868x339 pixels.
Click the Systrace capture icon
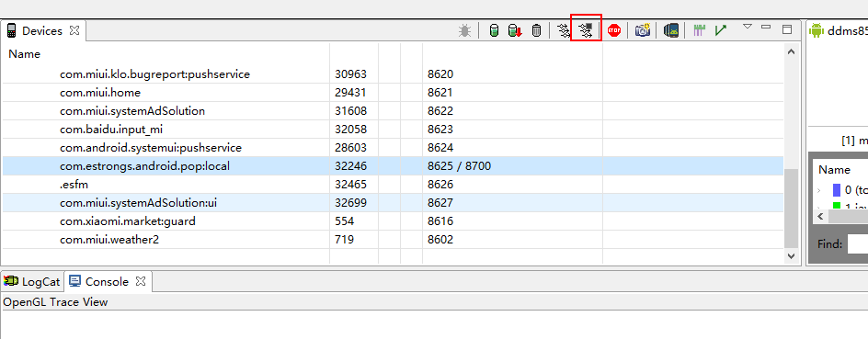(699, 30)
